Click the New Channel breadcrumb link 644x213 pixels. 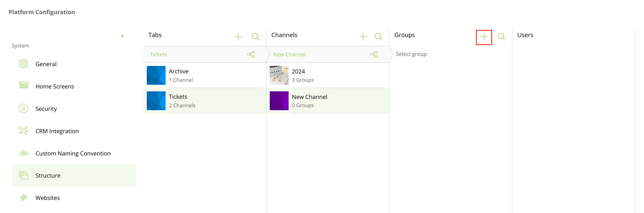[x=289, y=54]
